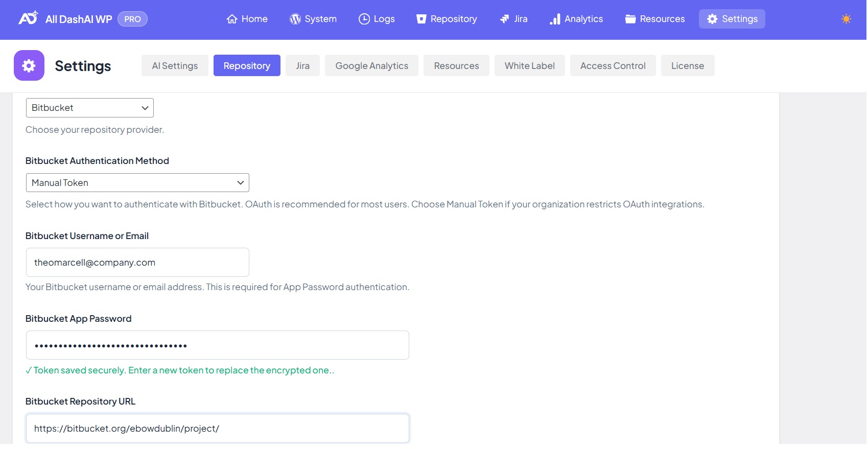
Task: Expand the Manual Token authentication dropdown
Action: 137,183
